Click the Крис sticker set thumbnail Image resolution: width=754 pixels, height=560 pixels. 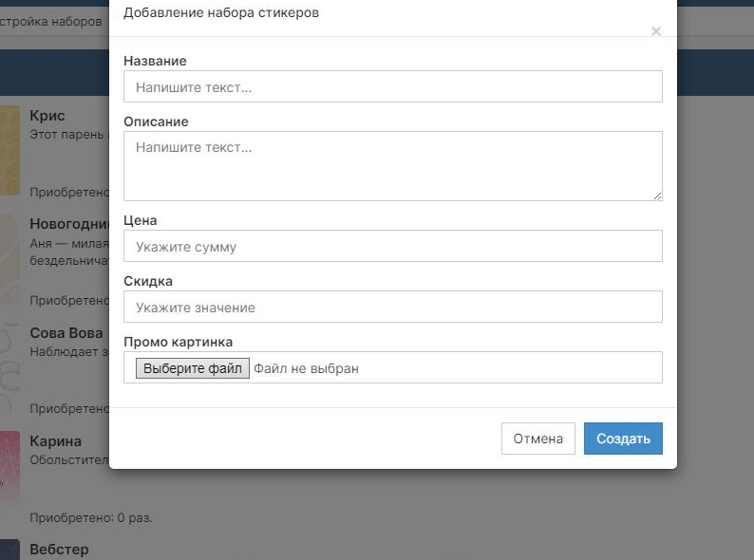coord(9,150)
